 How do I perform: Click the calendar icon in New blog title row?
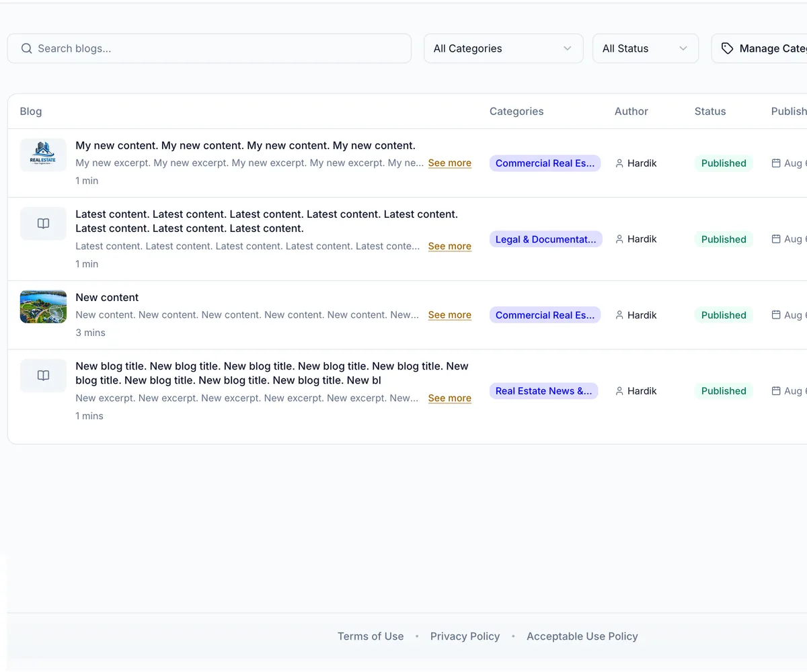tap(776, 391)
